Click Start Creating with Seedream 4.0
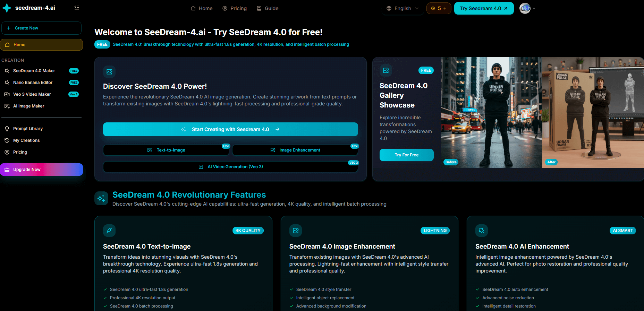The height and width of the screenshot is (311, 644). click(x=230, y=129)
